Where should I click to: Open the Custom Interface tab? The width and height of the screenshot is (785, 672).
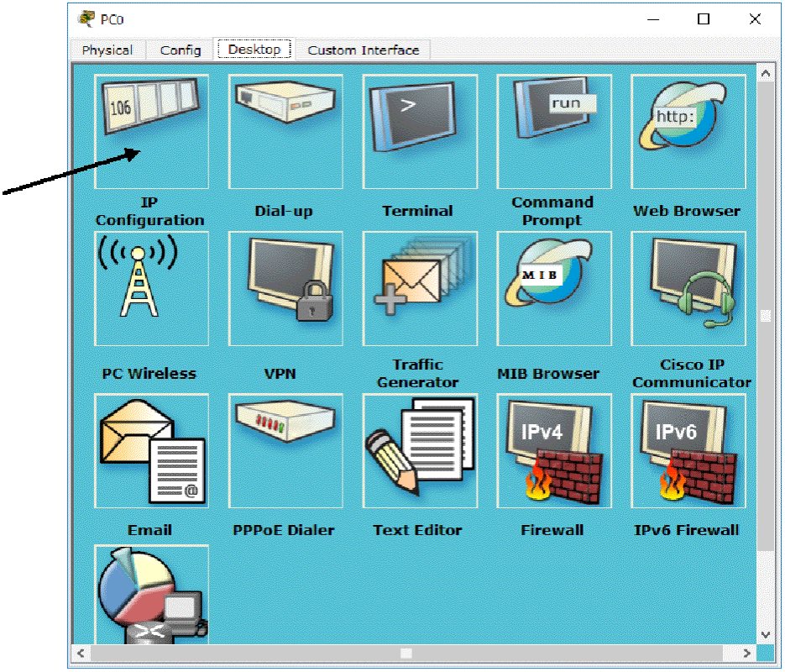pos(363,50)
